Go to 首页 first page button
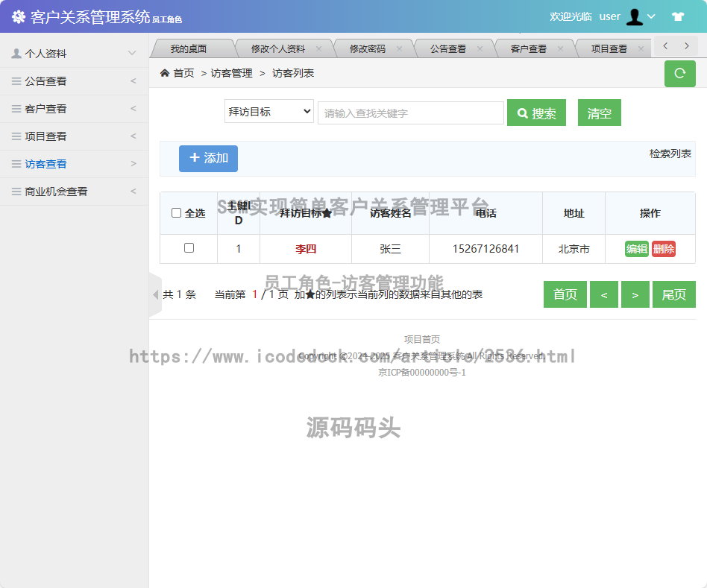This screenshot has height=588, width=707. coord(565,294)
